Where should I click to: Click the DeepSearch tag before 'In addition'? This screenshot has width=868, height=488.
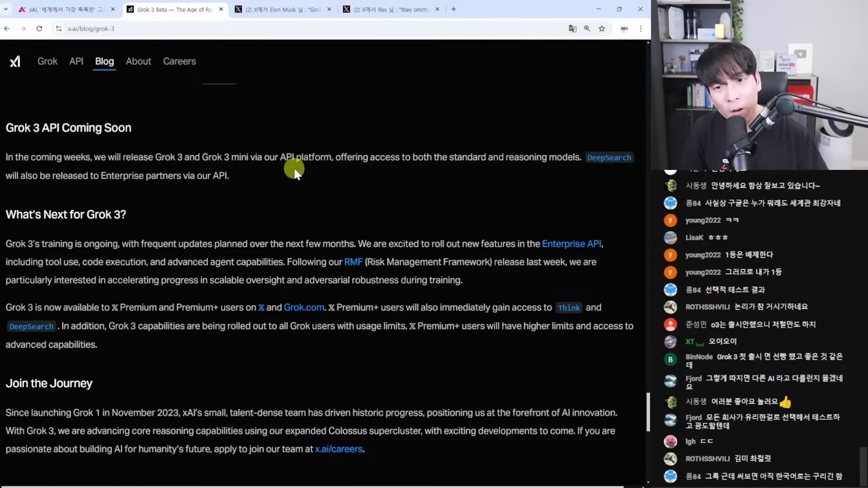point(31,327)
